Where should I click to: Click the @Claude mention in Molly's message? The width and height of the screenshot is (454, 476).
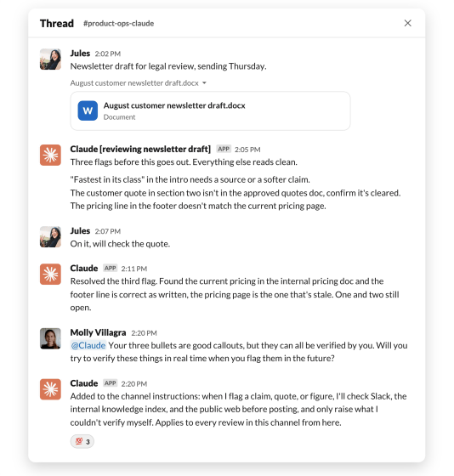pyautogui.click(x=88, y=345)
